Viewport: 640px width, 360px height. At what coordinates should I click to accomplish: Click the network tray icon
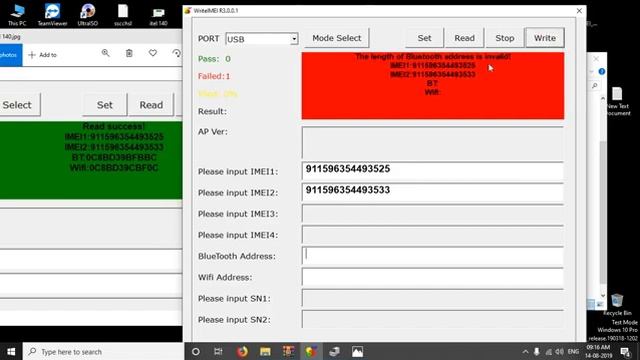point(549,351)
